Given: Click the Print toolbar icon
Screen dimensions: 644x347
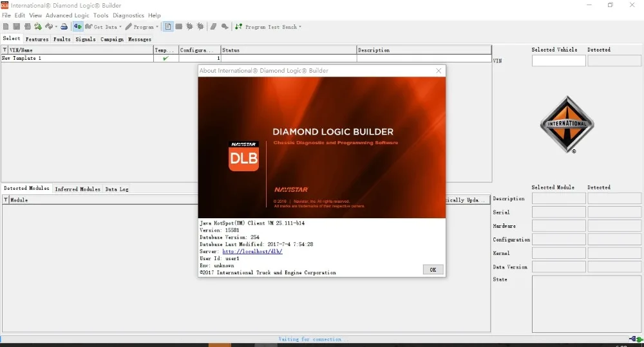Looking at the screenshot, I should point(64,26).
